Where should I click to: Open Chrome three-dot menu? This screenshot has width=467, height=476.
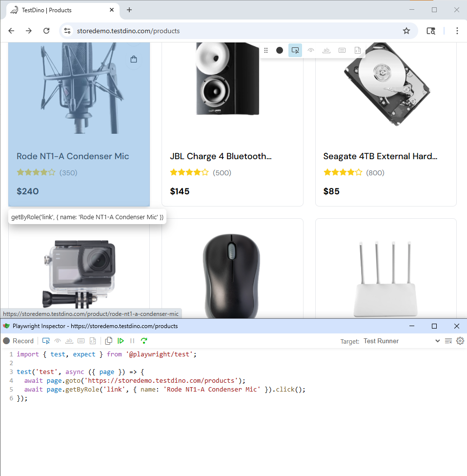click(457, 31)
